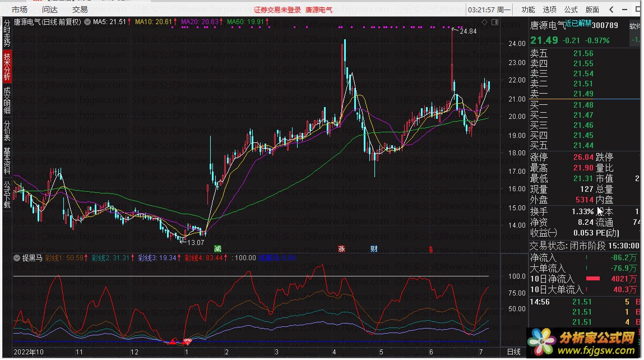Click 换手 value 1.33%
Screen dimensions: 644x360
[583, 211]
